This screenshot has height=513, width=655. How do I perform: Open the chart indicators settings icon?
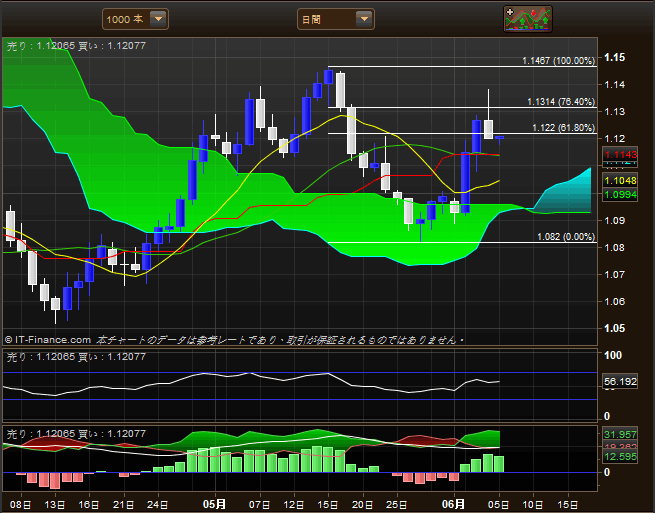tap(528, 19)
